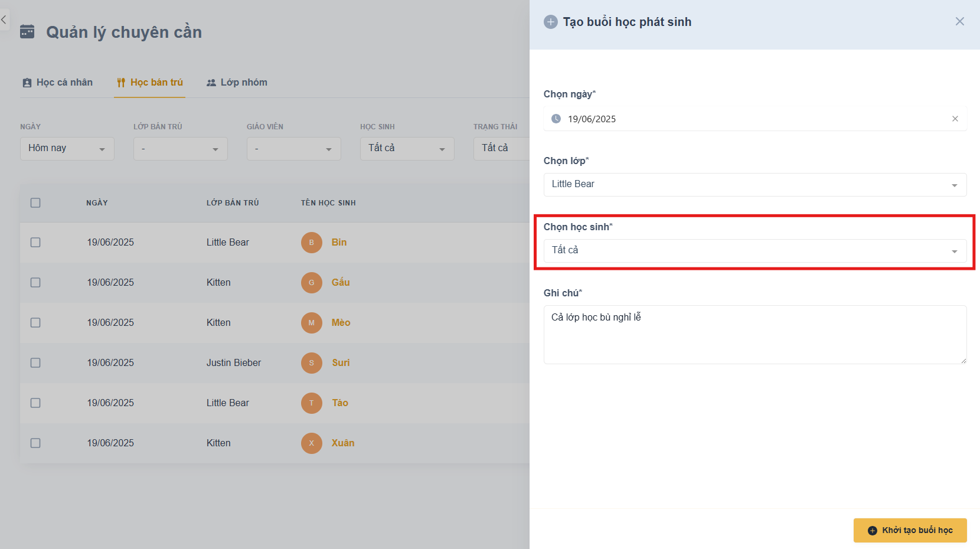Click Bin's orange avatar icon
Screen dimensions: 980x549
(311, 243)
